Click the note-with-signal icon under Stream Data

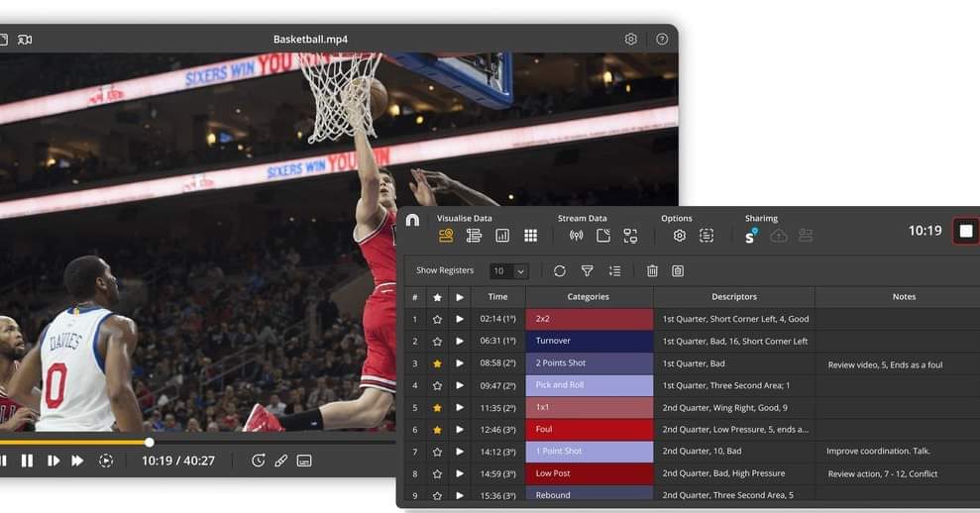603,236
